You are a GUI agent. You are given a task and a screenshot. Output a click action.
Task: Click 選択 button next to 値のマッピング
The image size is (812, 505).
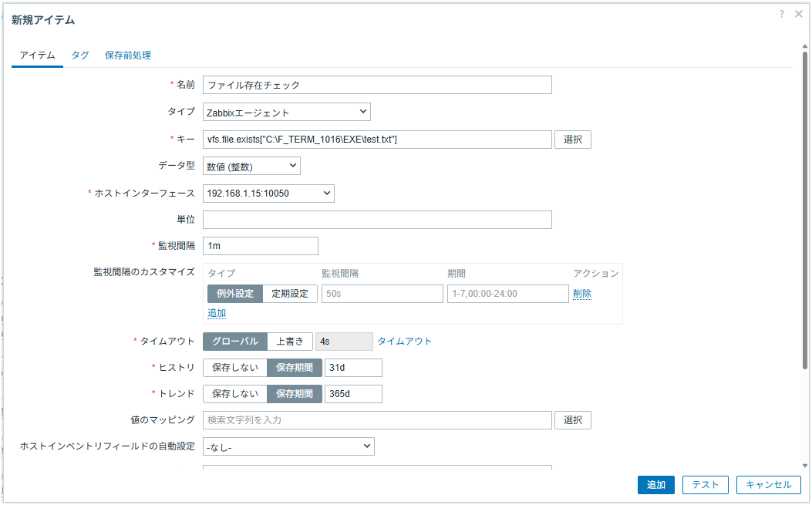coord(572,420)
